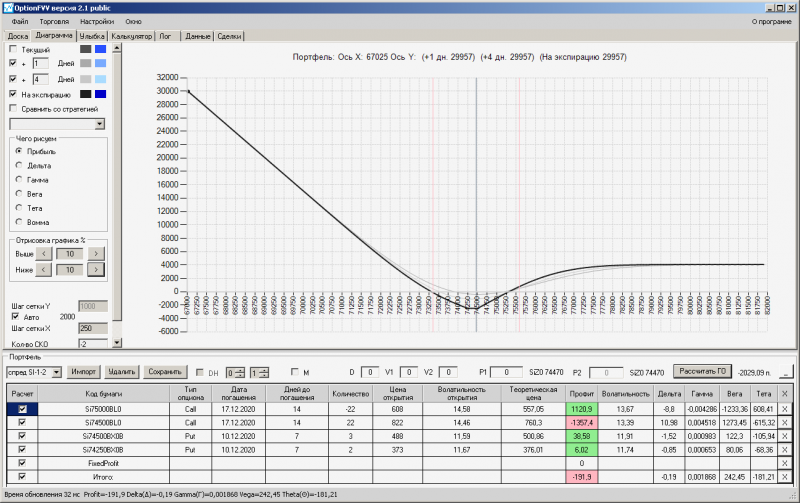Image resolution: width=800 pixels, height=503 pixels.
Task: Select the Вомма radio button
Action: 19,222
